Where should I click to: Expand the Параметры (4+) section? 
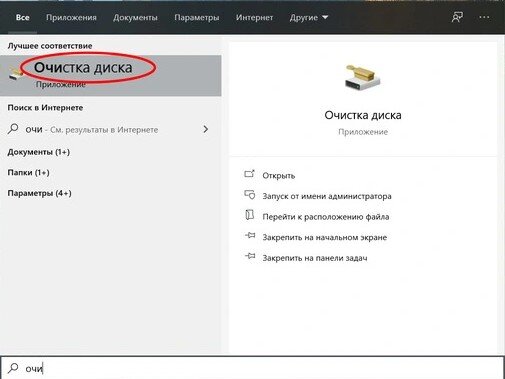[39, 193]
